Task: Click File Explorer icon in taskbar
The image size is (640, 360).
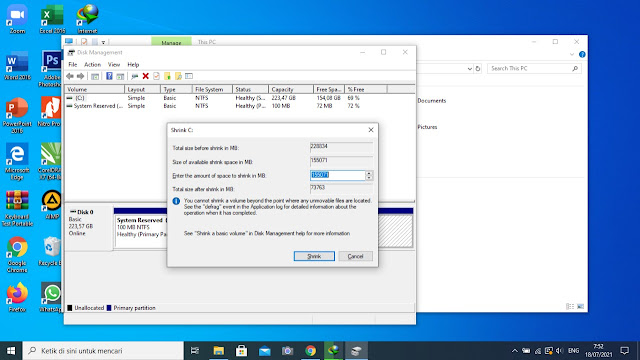Action: tap(219, 351)
